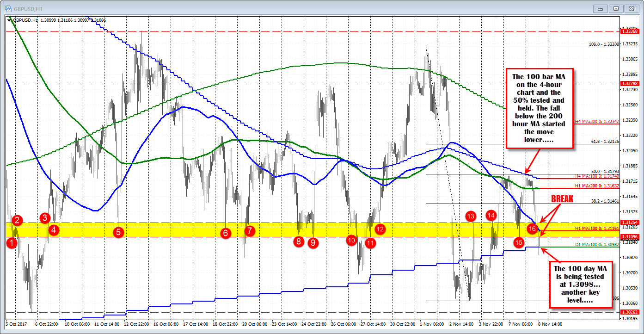Click the GBPUSD chart window icon
Viewport: 644px width, 334px height.
pos(8,8)
